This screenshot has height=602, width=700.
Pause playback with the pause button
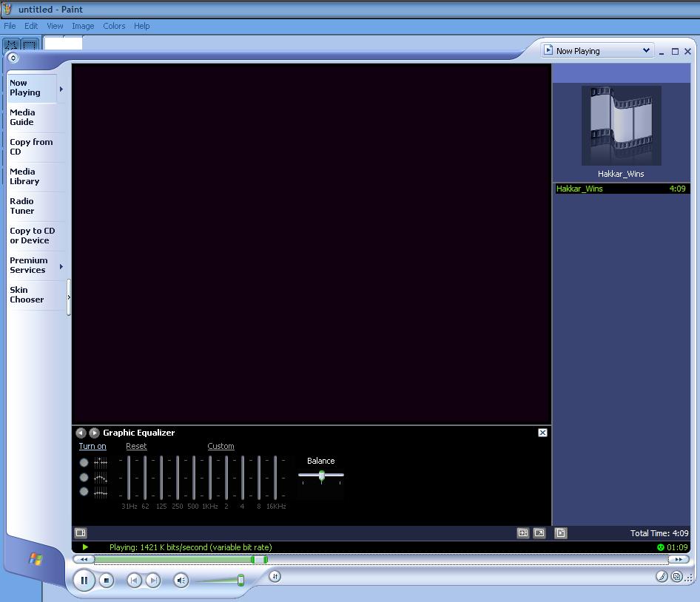[x=84, y=581]
